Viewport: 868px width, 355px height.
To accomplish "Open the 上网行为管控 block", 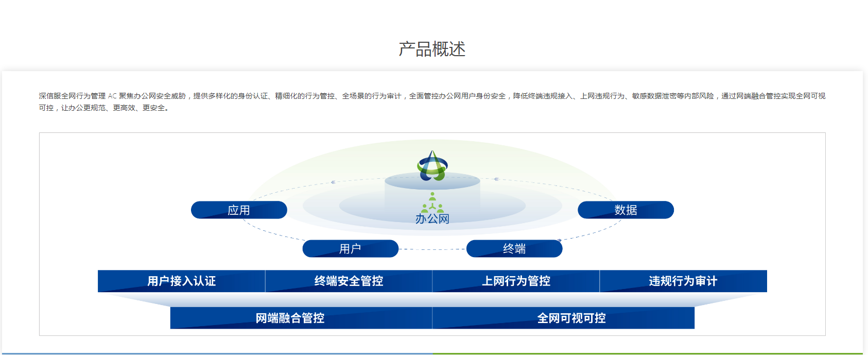I will (x=516, y=281).
